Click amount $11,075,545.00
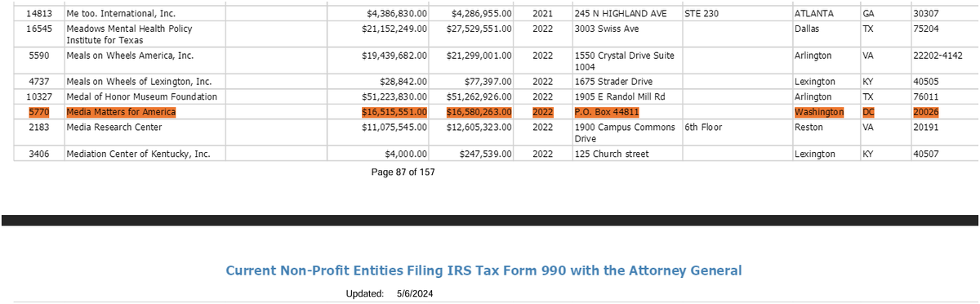980x304 pixels. (x=394, y=127)
